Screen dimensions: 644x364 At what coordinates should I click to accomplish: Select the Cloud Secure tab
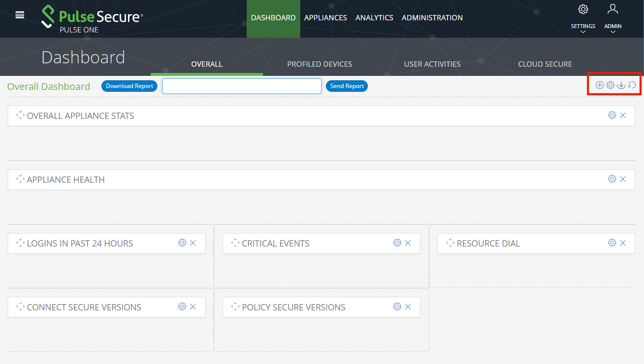545,64
